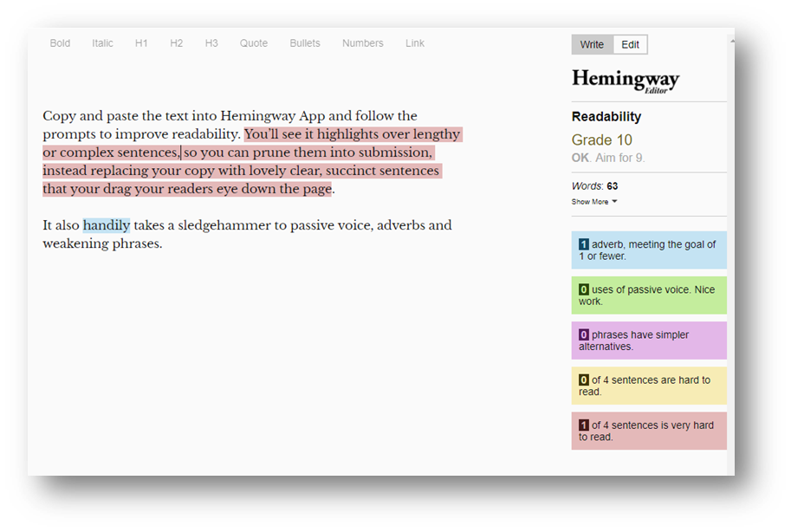Screen dimensions: 791x532
Task: Click the red highlighted sentence 'You'll see it highlights'
Action: click(311, 134)
